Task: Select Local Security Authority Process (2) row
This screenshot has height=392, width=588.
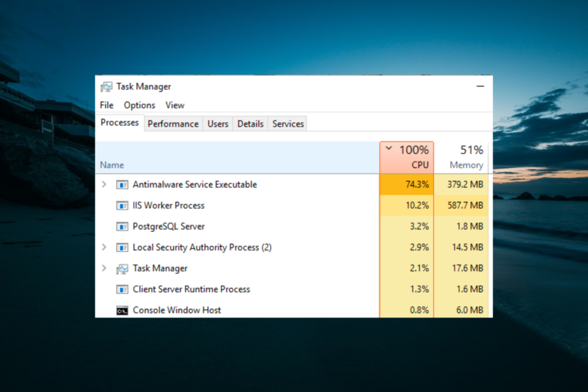Action: click(292, 247)
